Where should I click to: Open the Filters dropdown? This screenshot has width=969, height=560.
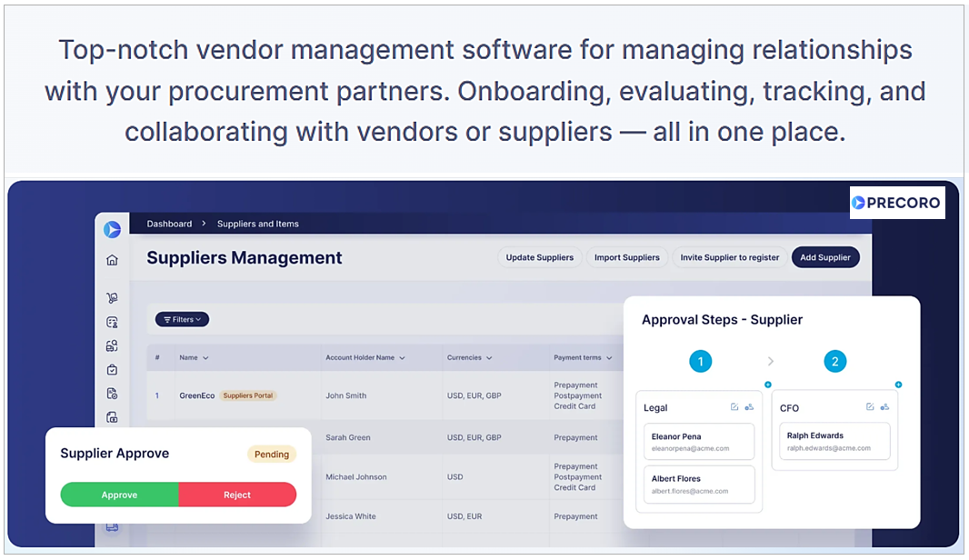point(181,319)
